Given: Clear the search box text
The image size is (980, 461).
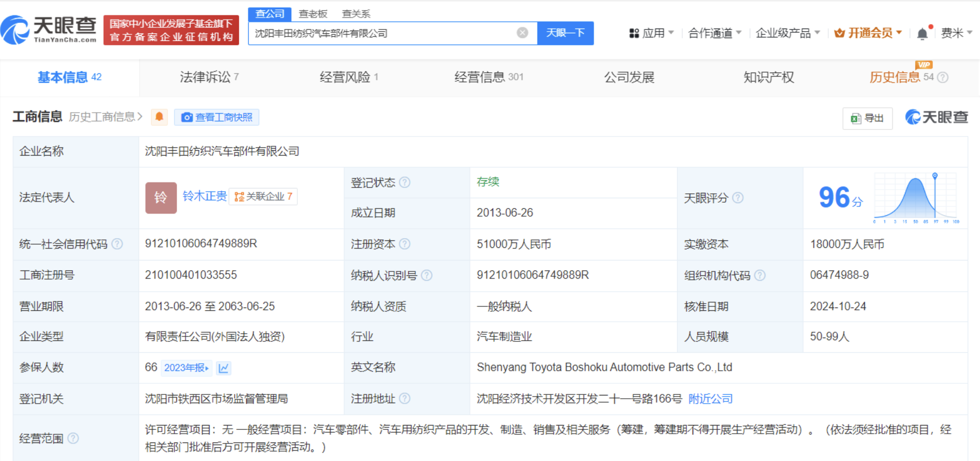Looking at the screenshot, I should pos(522,33).
